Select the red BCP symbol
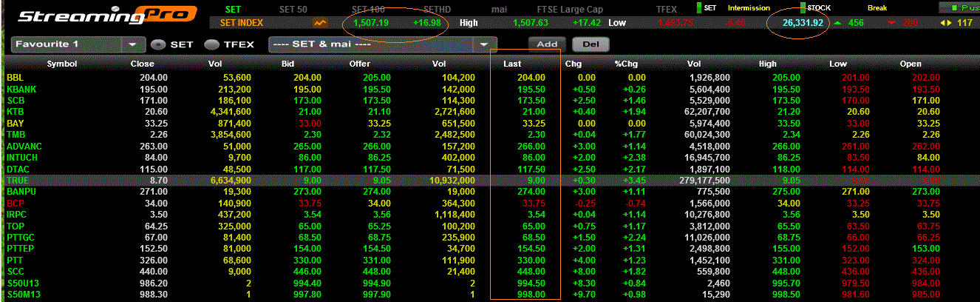 tap(16, 202)
